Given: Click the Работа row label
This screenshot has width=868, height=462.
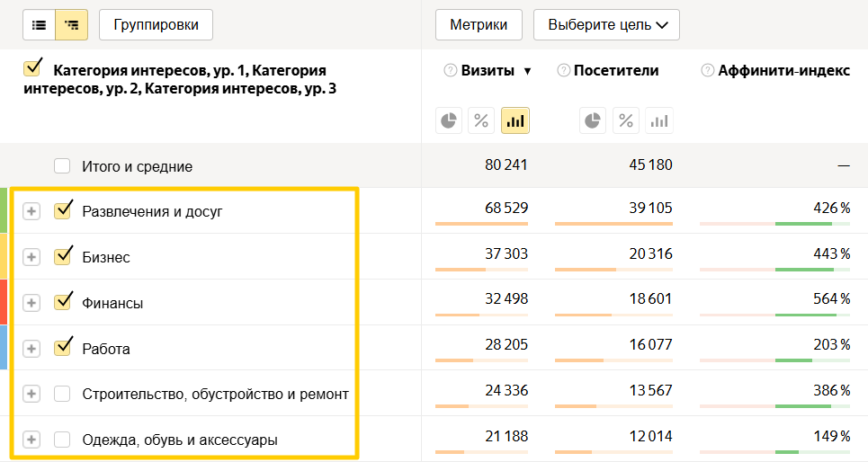Looking at the screenshot, I should [x=106, y=349].
